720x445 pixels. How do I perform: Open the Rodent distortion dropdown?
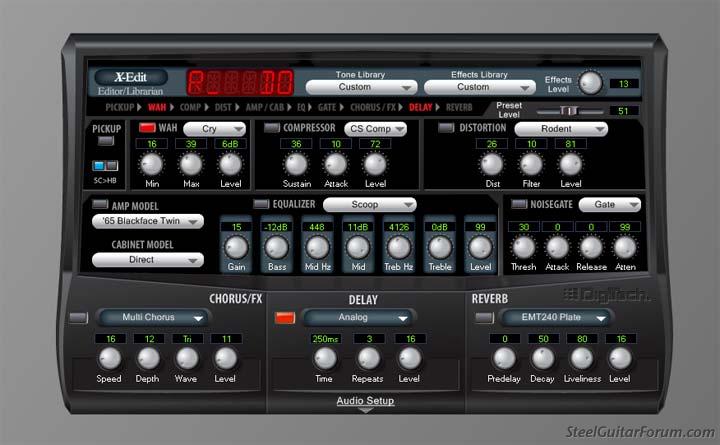[561, 129]
